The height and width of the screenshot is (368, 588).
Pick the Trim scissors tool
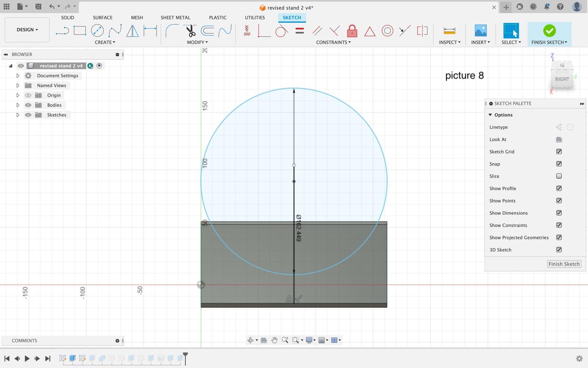190,31
